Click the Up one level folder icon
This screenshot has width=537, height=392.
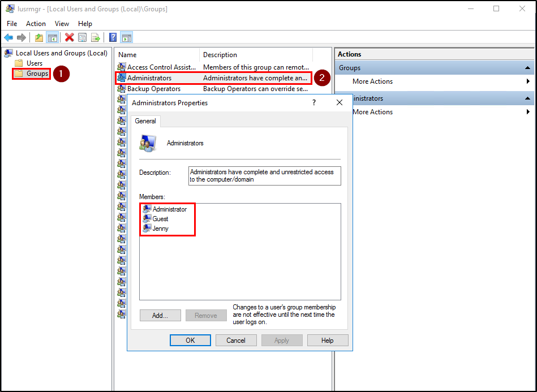click(x=38, y=37)
